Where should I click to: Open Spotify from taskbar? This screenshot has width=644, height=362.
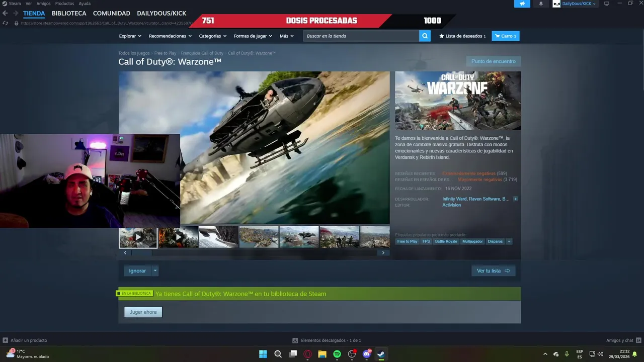click(x=337, y=354)
